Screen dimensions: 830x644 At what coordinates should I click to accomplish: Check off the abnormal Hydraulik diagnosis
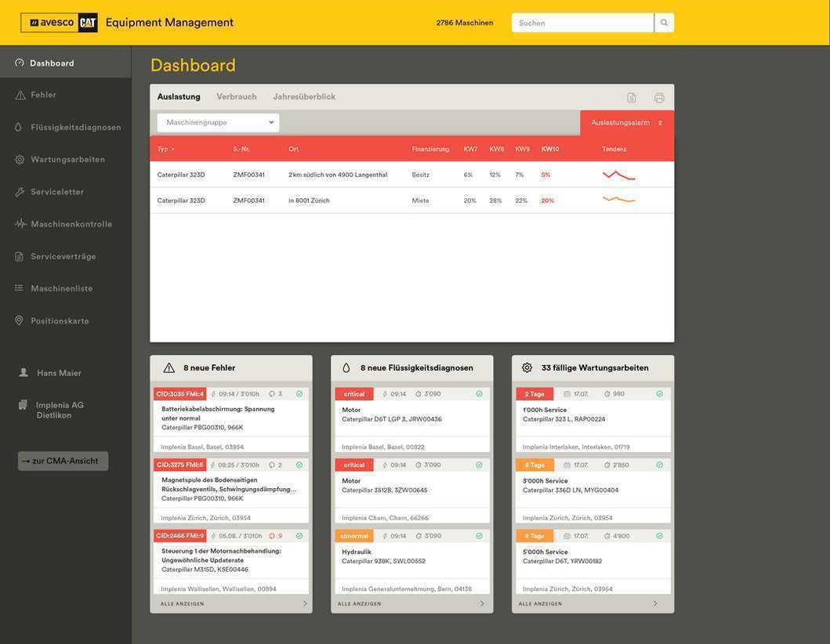tap(479, 536)
